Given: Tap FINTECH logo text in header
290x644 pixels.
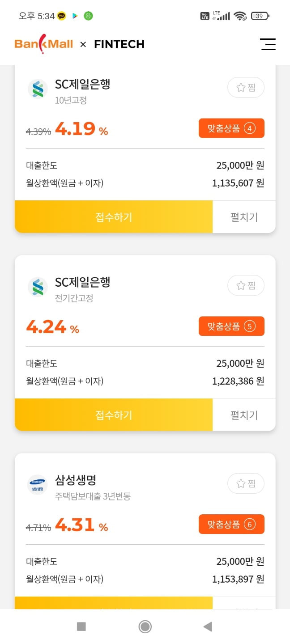Looking at the screenshot, I should coord(119,44).
